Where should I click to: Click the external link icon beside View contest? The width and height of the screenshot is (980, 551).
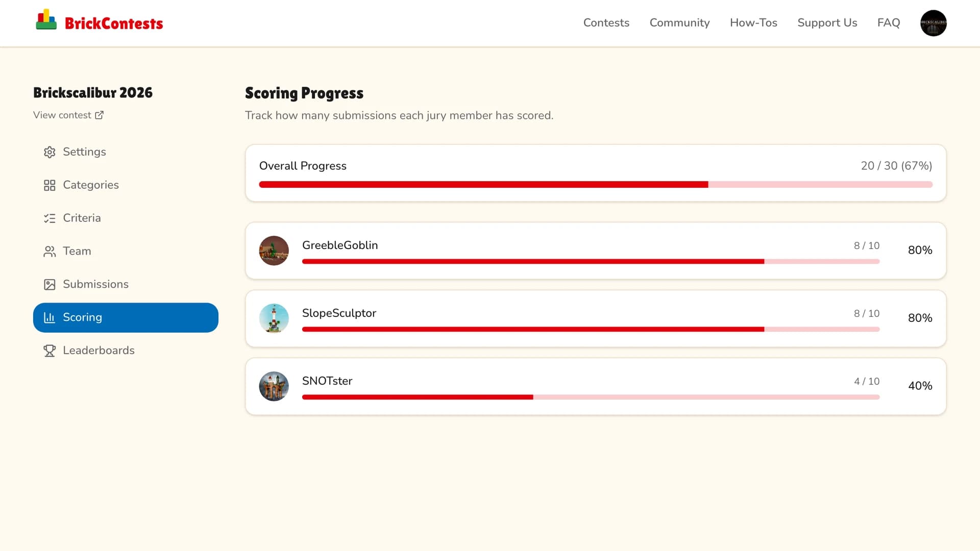100,115
